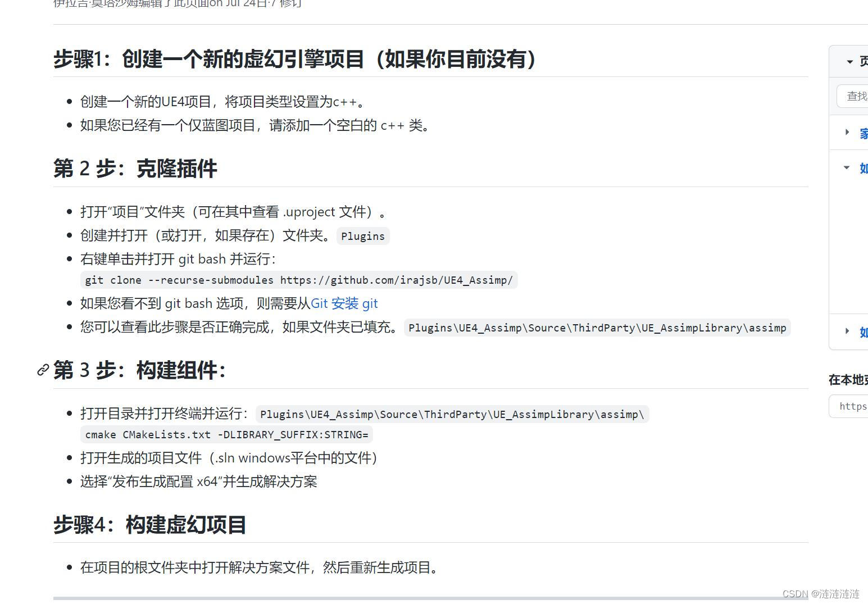The width and height of the screenshot is (868, 604).
Task: Click the heading 步骤4：构建虚幻项目
Action: point(150,525)
